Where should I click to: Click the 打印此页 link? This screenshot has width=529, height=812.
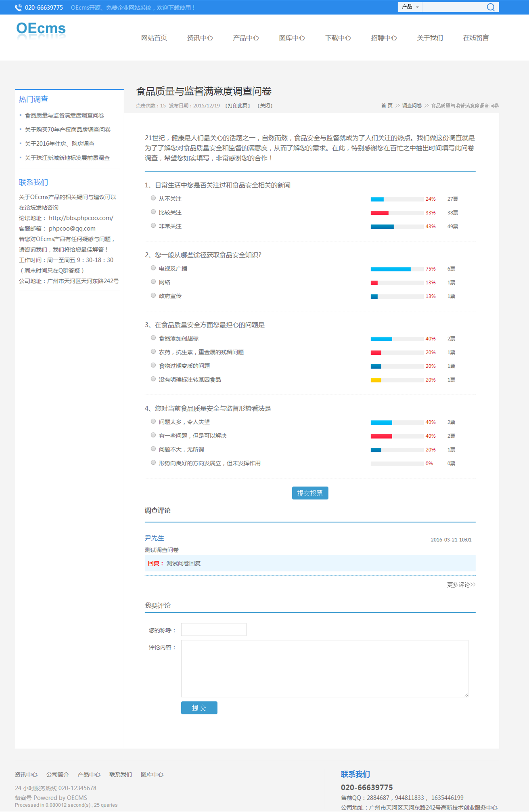click(238, 106)
